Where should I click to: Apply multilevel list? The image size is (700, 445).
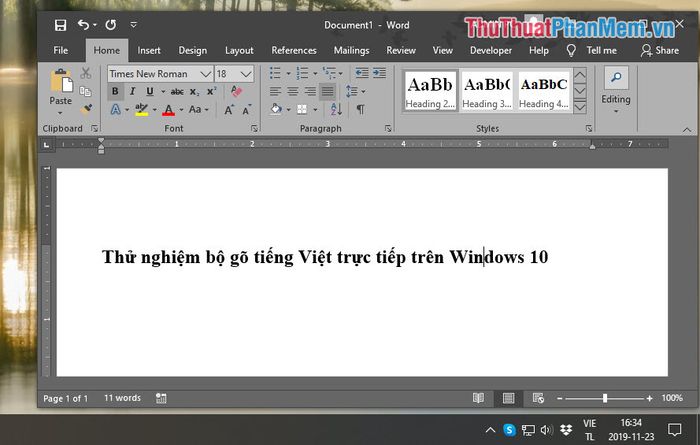(x=329, y=73)
